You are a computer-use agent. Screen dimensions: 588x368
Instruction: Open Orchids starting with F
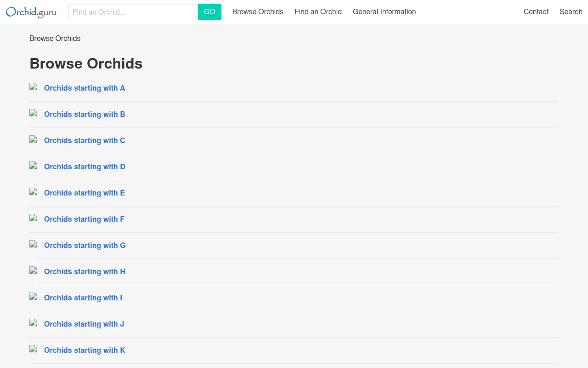[x=84, y=219]
